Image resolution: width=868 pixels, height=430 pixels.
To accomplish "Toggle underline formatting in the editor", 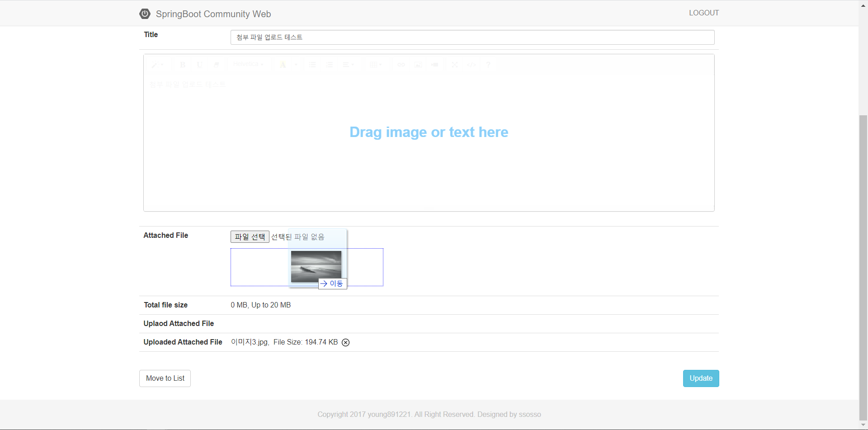I will point(199,65).
